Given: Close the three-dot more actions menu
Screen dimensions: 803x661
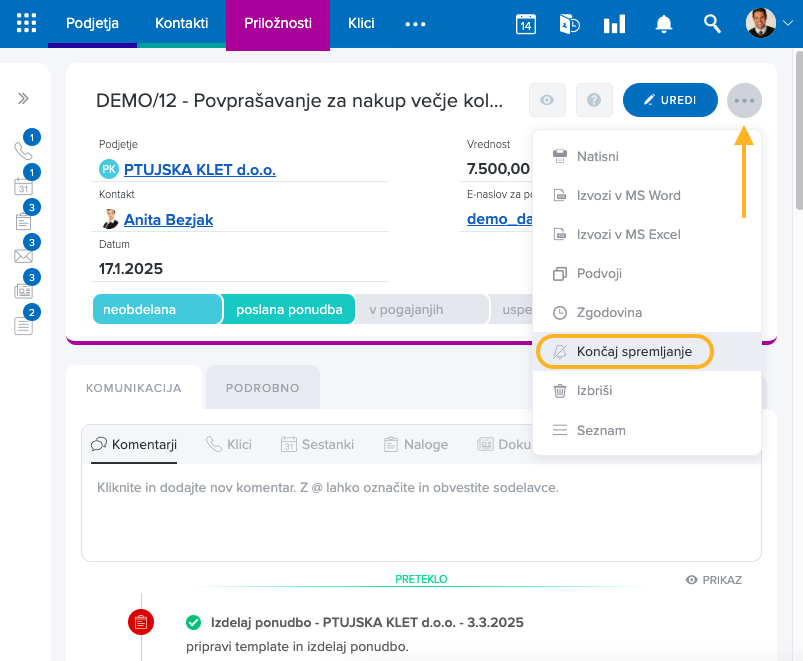Looking at the screenshot, I should (745, 100).
